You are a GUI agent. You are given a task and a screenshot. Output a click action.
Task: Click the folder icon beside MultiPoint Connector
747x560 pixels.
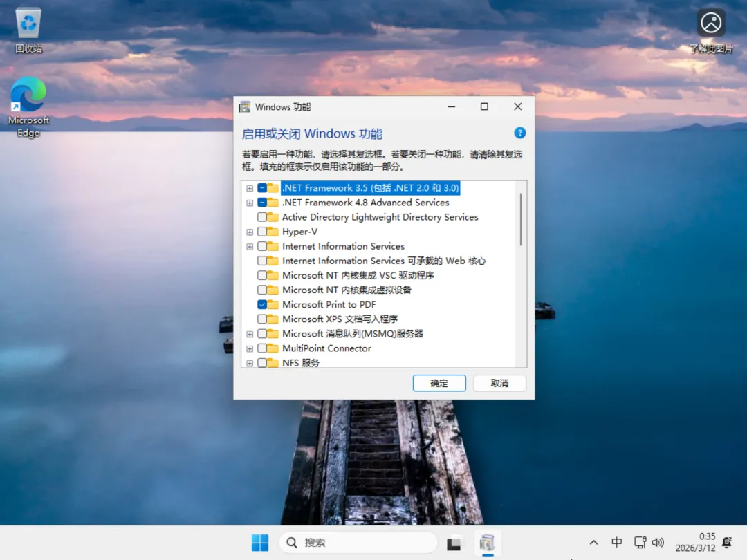[273, 348]
